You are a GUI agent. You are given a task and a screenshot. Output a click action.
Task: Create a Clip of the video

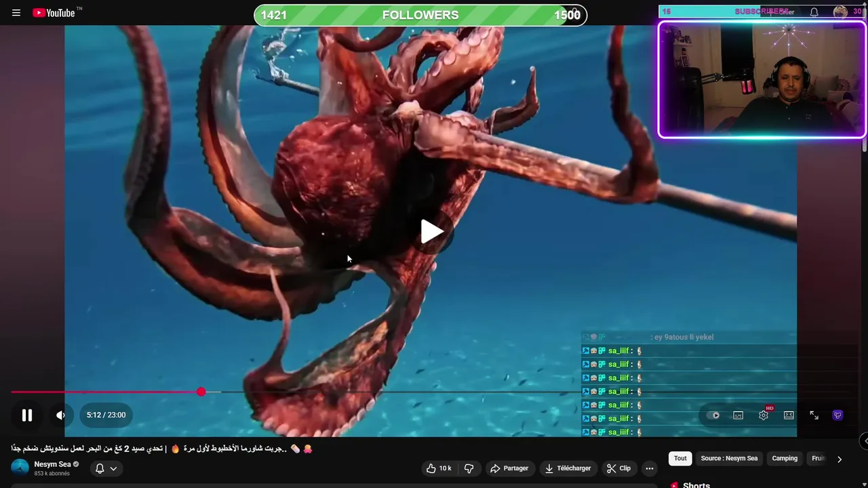coord(618,468)
